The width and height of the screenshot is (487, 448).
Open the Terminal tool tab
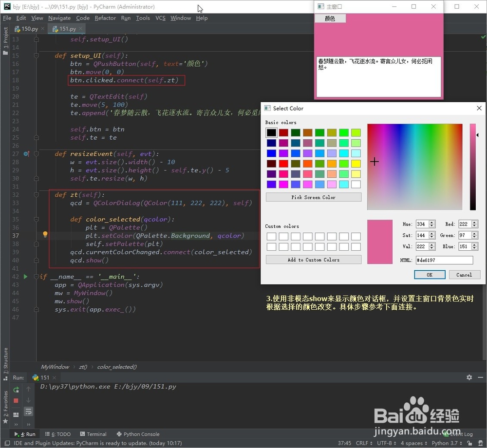click(x=93, y=434)
